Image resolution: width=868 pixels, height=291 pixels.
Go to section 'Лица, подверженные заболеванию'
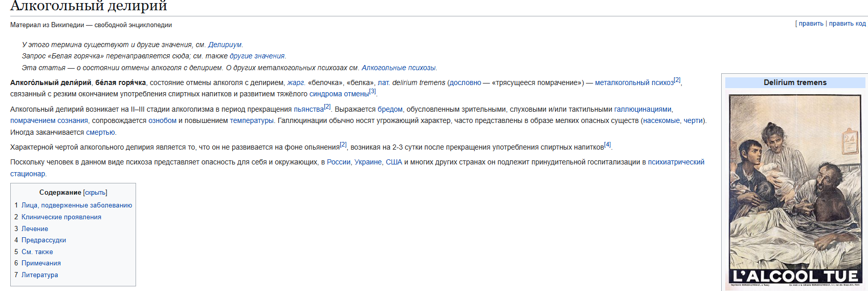coord(77,205)
